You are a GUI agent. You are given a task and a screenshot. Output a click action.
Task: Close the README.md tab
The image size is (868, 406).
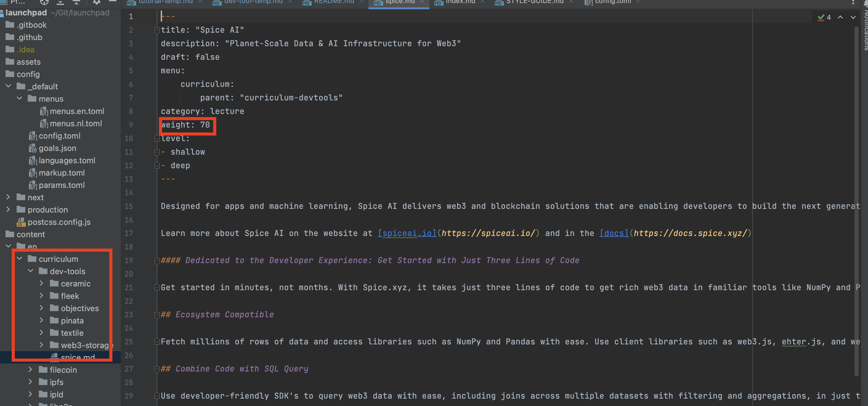362,2
